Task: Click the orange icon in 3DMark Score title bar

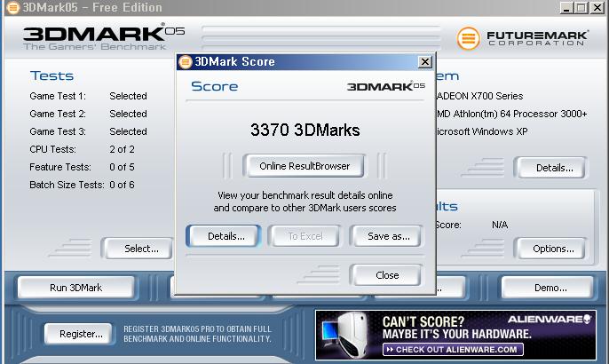Action: tap(186, 62)
